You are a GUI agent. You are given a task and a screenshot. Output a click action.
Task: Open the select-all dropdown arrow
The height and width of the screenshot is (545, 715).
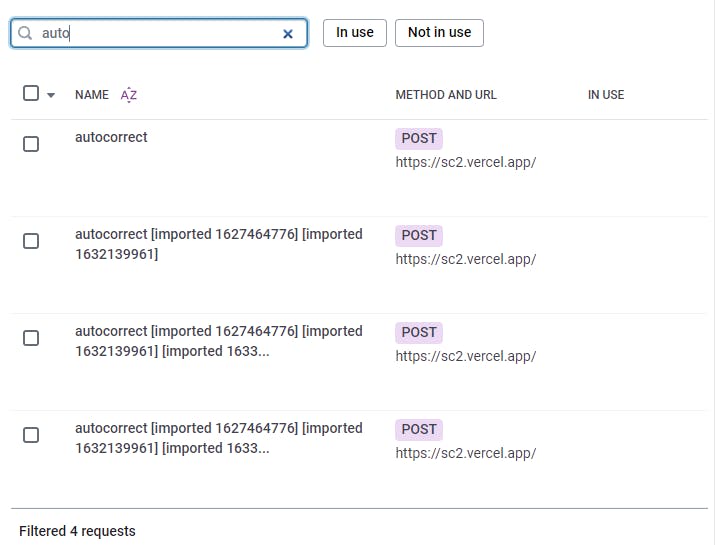tap(51, 95)
